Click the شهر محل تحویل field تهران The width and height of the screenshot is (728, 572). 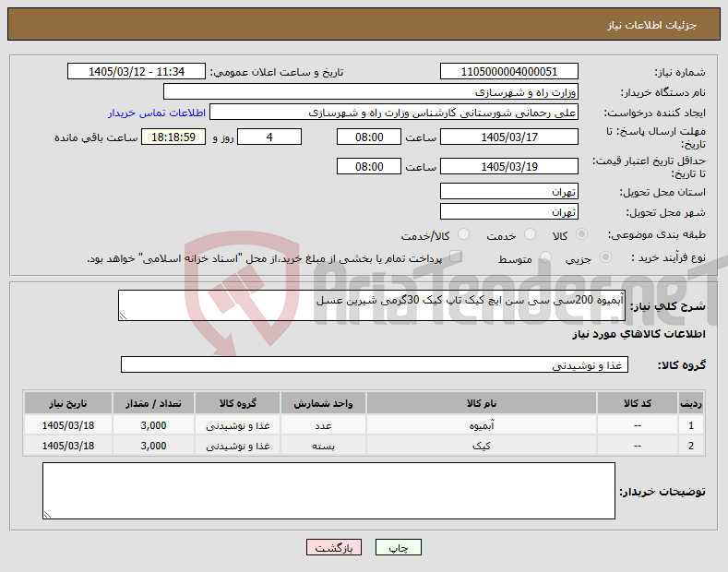[508, 211]
